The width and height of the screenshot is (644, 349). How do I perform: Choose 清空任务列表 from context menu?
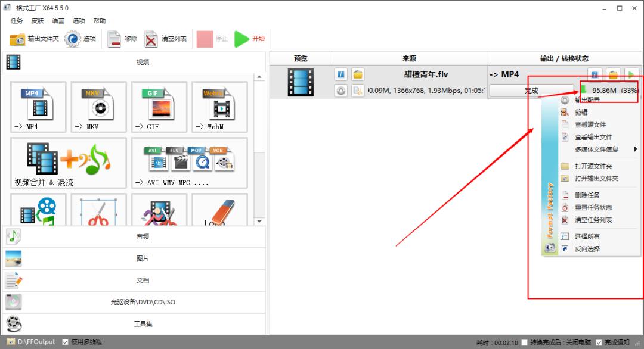(x=599, y=220)
